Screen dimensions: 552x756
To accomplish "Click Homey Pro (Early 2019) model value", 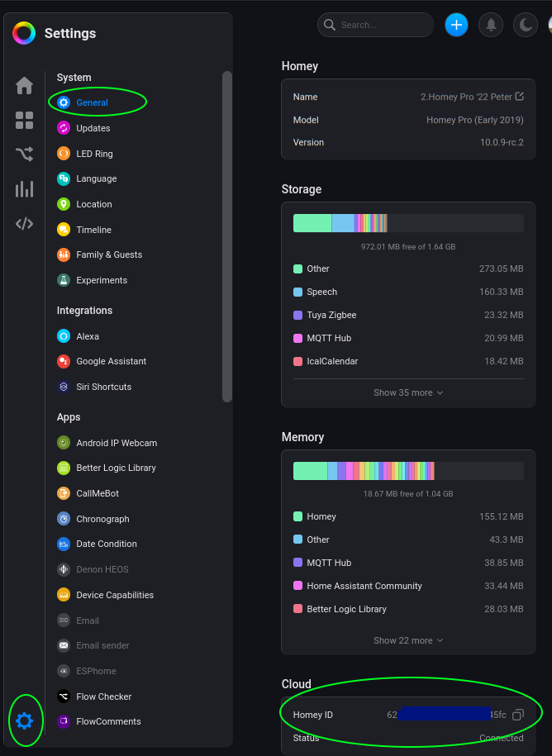I will (475, 120).
